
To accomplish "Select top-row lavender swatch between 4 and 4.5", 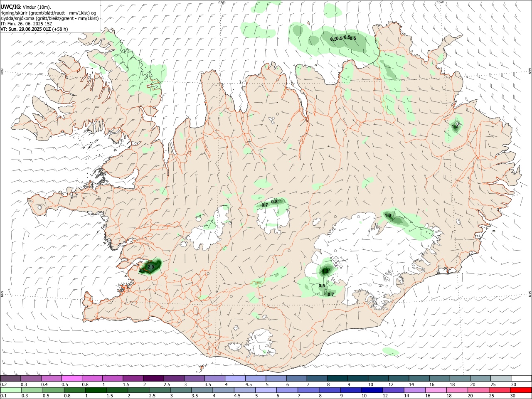I will [235, 378].
